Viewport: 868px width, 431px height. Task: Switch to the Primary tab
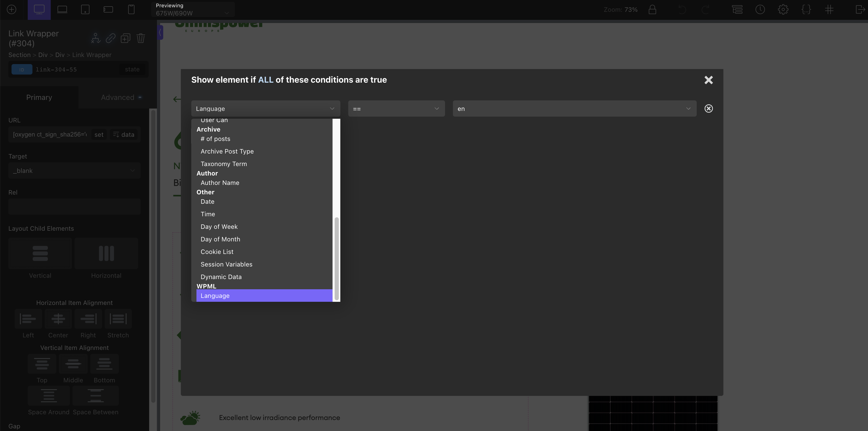click(39, 97)
